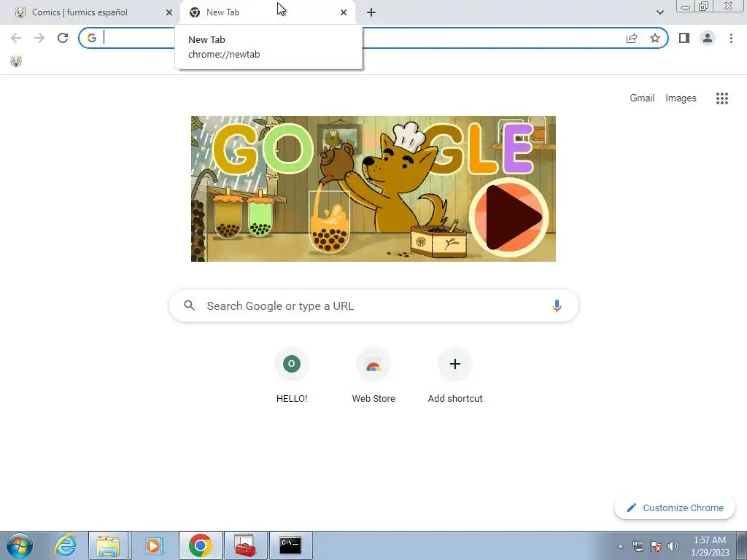Expand the tab search chevron
Viewport: 747px width, 560px height.
(x=659, y=12)
